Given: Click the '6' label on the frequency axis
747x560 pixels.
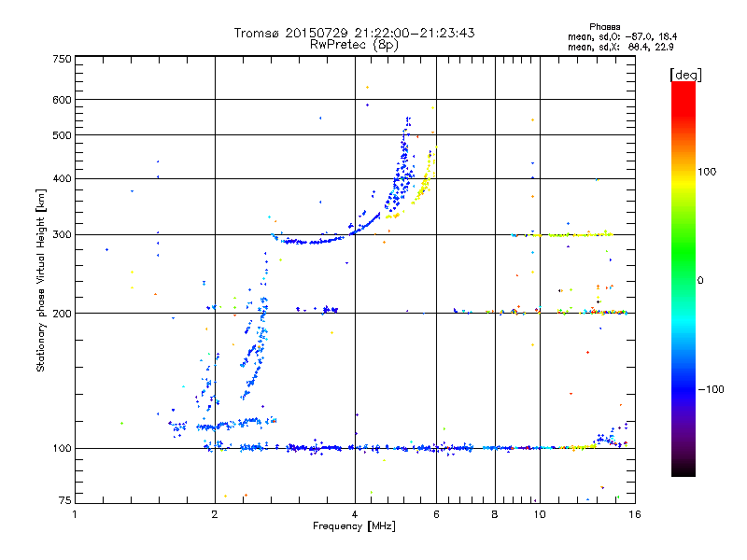Looking at the screenshot, I should pyautogui.click(x=436, y=514).
